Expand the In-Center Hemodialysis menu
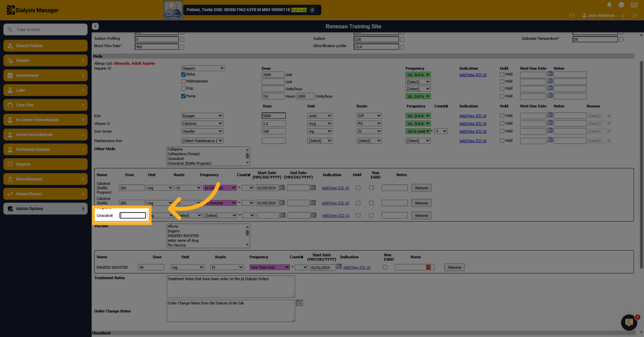 click(45, 120)
